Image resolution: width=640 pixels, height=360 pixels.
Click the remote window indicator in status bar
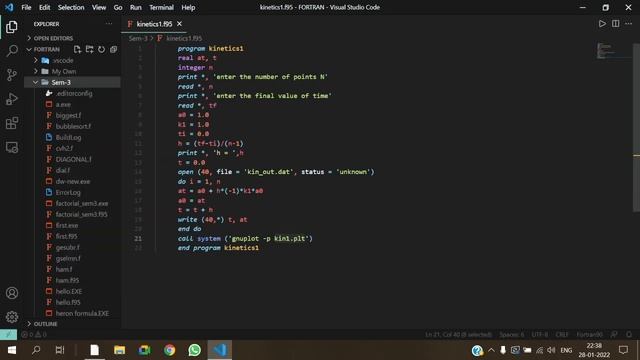click(x=8, y=335)
